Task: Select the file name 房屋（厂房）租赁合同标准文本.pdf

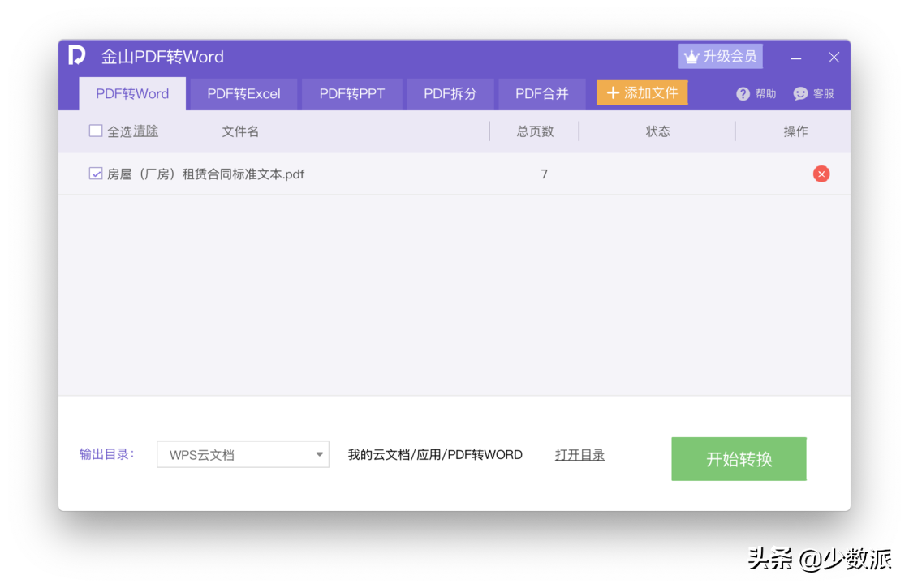Action: (206, 174)
